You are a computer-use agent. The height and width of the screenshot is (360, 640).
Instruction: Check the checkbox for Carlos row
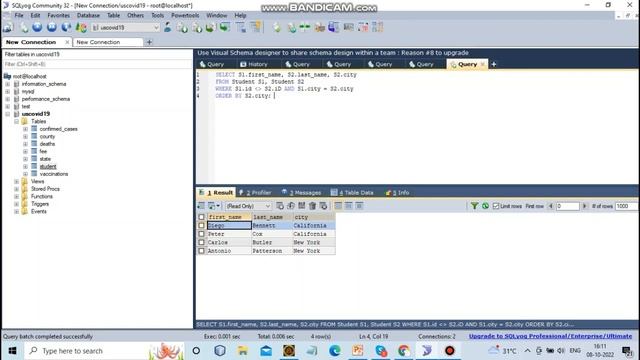[201, 242]
